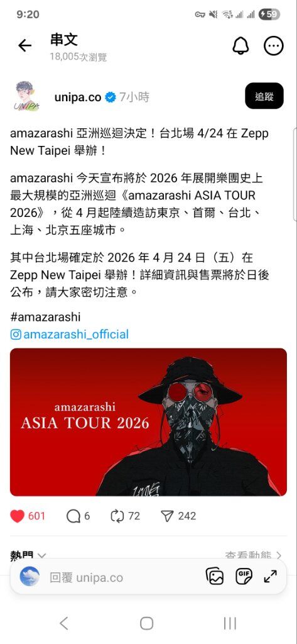Expand the reply composer to full screen
Screen dimensions: 297x644
click(271, 576)
